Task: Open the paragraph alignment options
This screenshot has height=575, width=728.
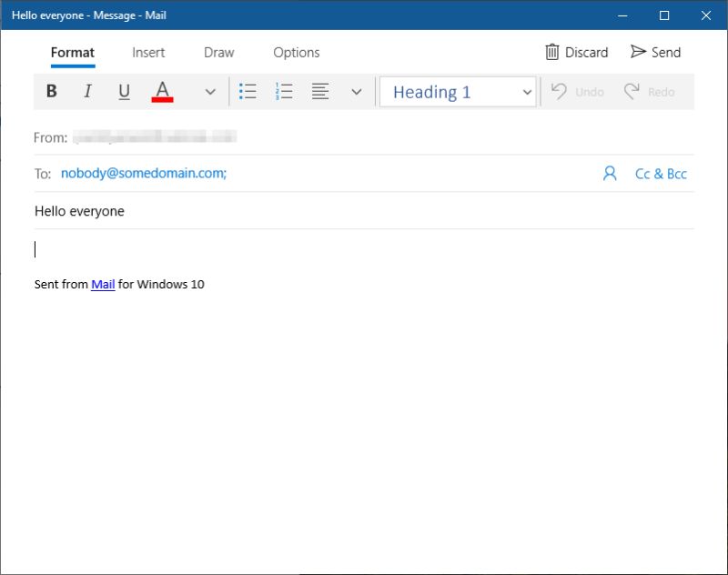Action: point(319,91)
